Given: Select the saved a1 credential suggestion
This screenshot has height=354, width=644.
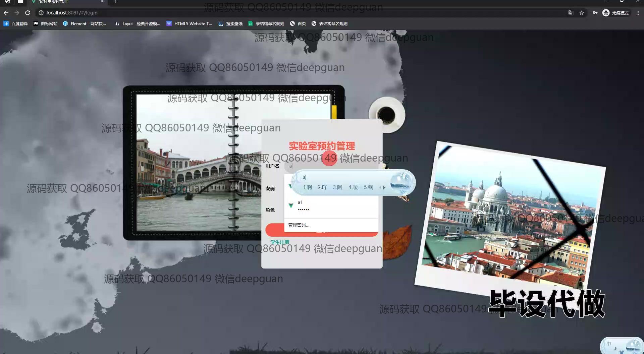Looking at the screenshot, I should click(331, 206).
